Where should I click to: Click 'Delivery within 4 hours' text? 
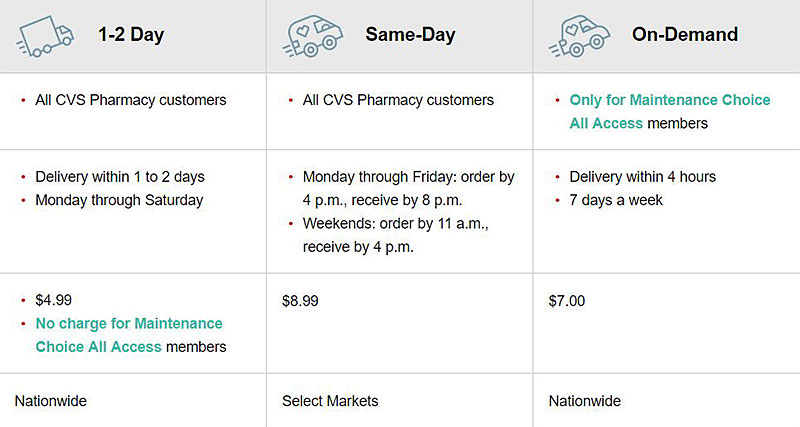coord(643,177)
